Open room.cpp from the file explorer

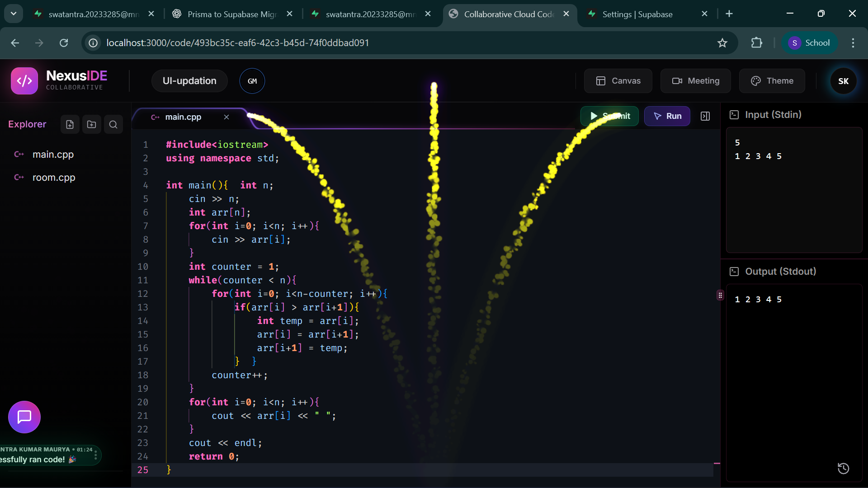point(53,178)
